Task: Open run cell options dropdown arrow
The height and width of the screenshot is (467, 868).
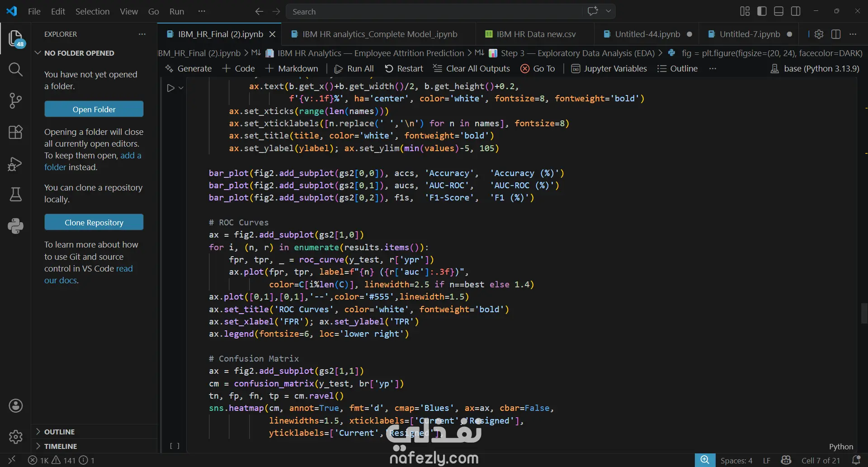Action: pyautogui.click(x=181, y=88)
